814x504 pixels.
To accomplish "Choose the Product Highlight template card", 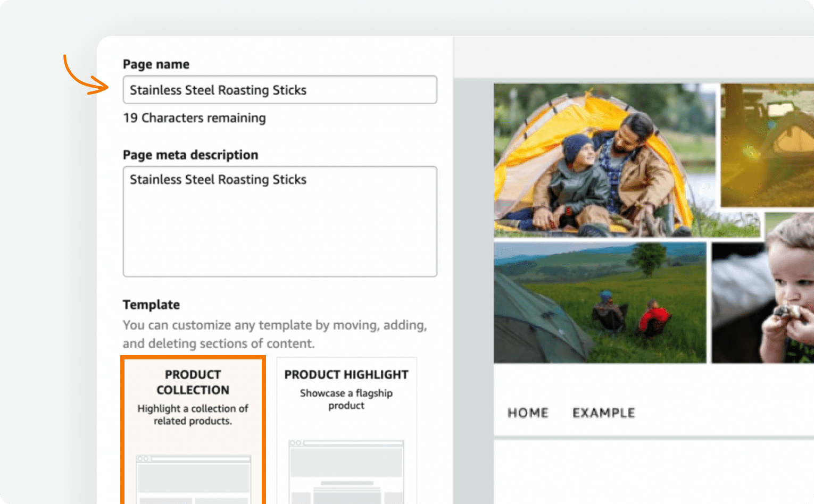I will pyautogui.click(x=346, y=431).
